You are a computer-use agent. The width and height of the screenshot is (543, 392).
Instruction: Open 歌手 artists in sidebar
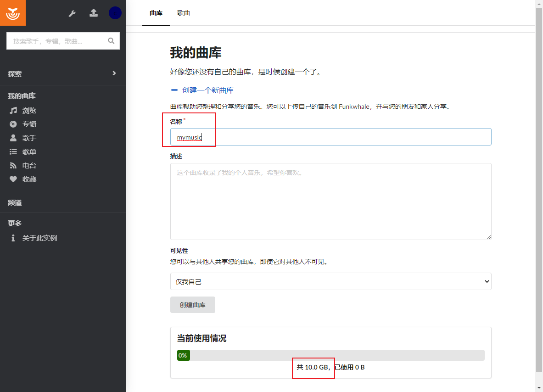(x=23, y=138)
